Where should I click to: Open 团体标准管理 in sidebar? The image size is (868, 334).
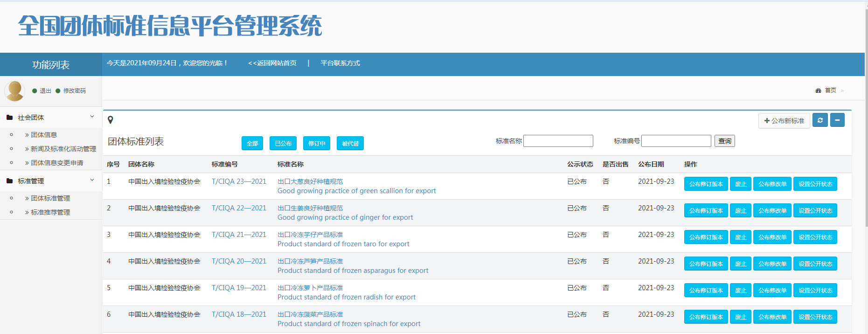coord(50,198)
